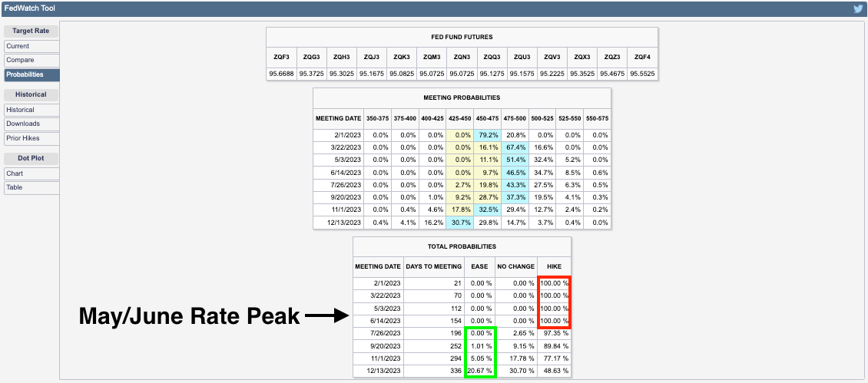Click the 95.2225 futures price

pos(552,74)
